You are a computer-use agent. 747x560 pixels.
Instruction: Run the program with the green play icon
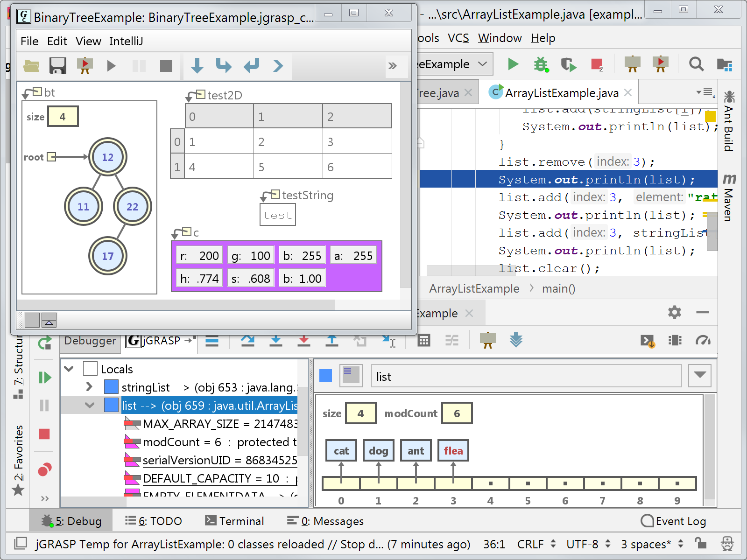513,64
